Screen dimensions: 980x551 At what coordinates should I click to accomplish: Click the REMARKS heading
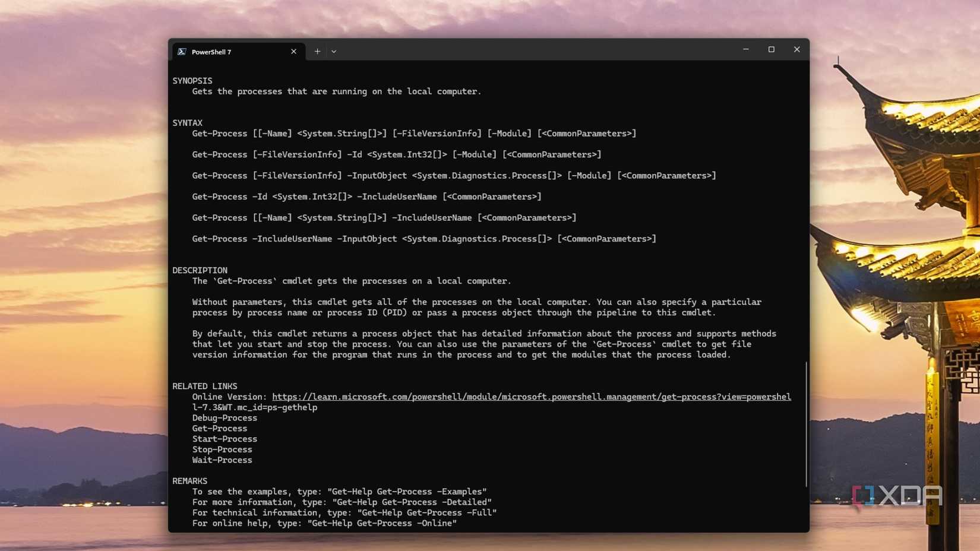click(x=189, y=480)
